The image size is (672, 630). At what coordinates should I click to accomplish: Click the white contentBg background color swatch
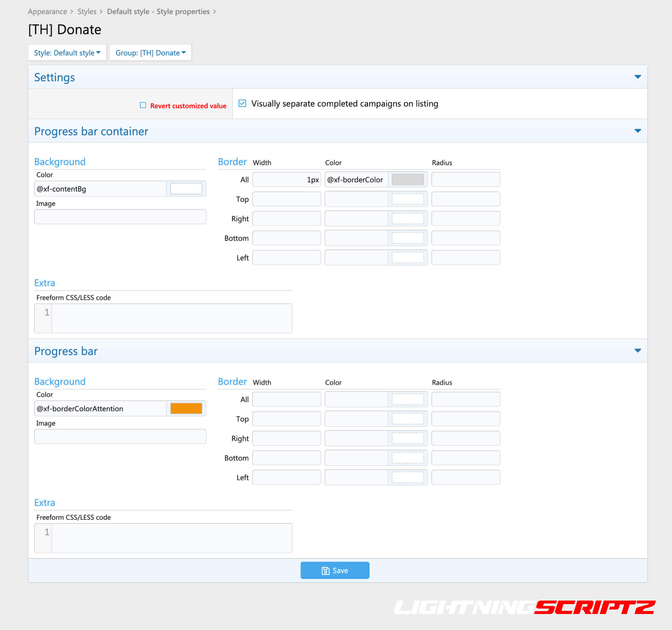tap(186, 188)
